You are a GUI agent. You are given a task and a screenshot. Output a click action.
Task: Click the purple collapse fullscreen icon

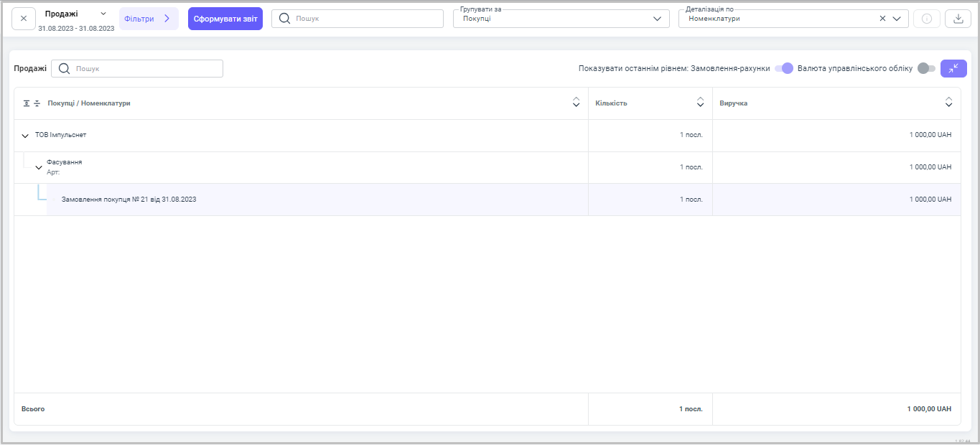tap(953, 68)
